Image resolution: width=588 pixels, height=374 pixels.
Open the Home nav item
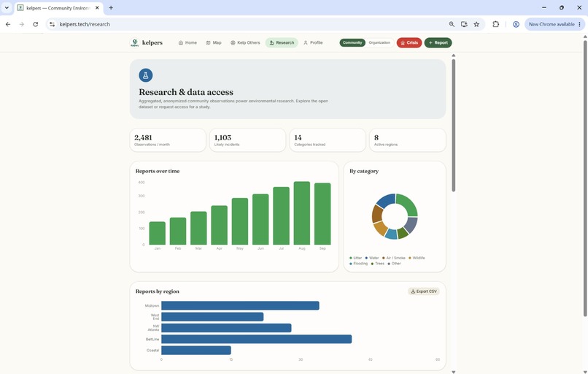click(x=187, y=43)
